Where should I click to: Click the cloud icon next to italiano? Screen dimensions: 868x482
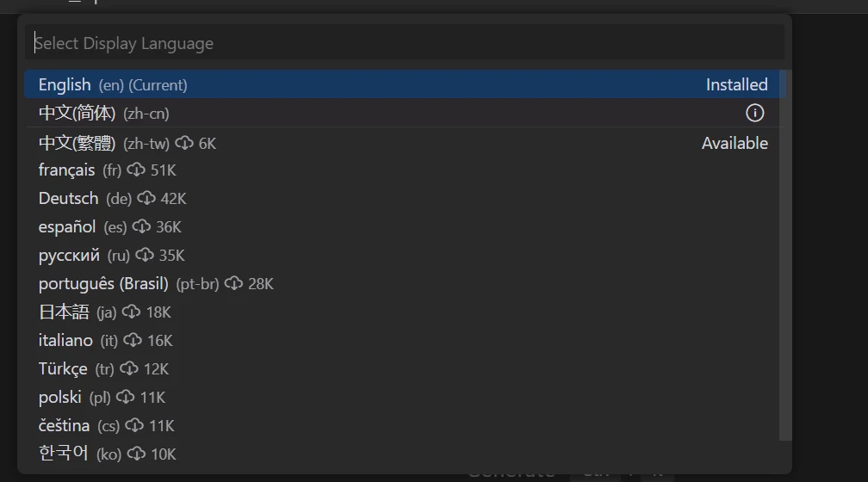coord(133,340)
